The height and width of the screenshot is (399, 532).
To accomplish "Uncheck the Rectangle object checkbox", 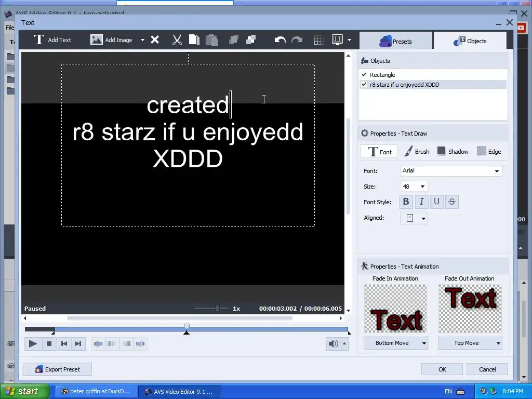I will [364, 74].
